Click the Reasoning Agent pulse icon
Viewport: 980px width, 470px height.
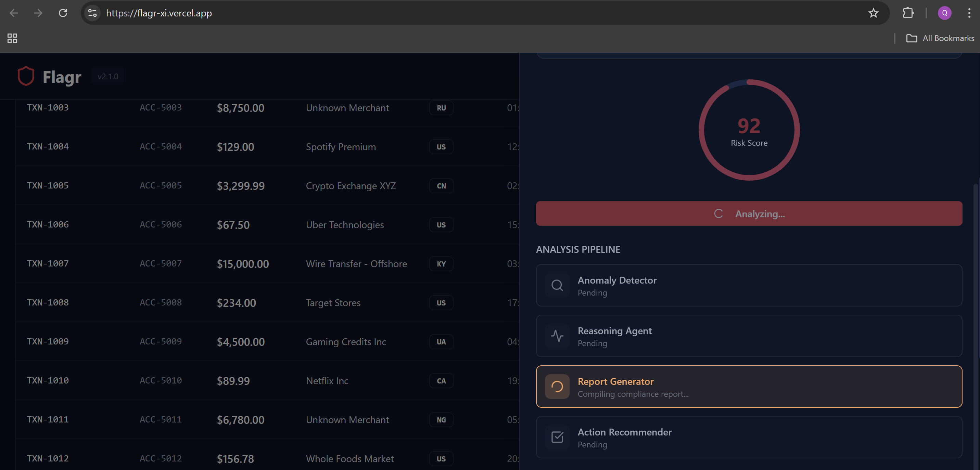(557, 336)
